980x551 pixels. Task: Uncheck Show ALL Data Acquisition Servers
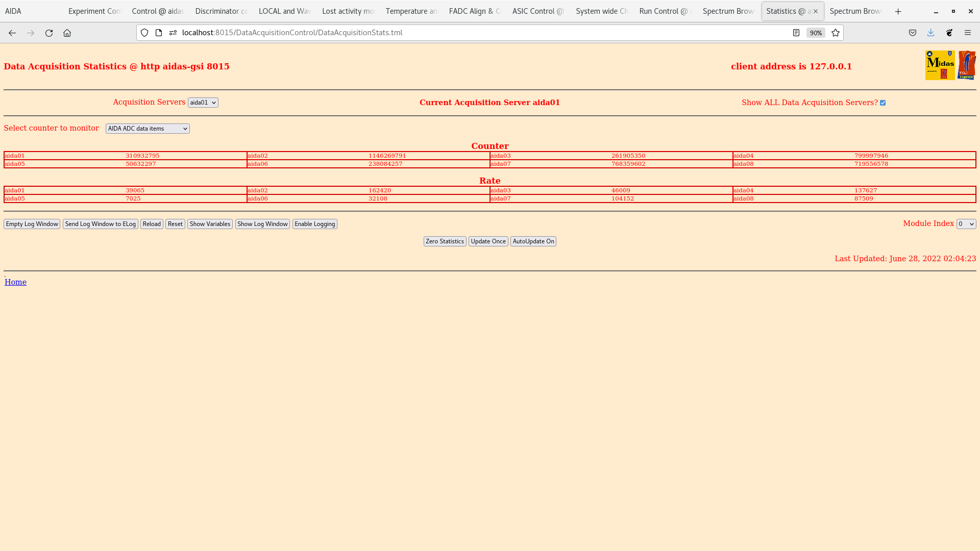point(883,103)
